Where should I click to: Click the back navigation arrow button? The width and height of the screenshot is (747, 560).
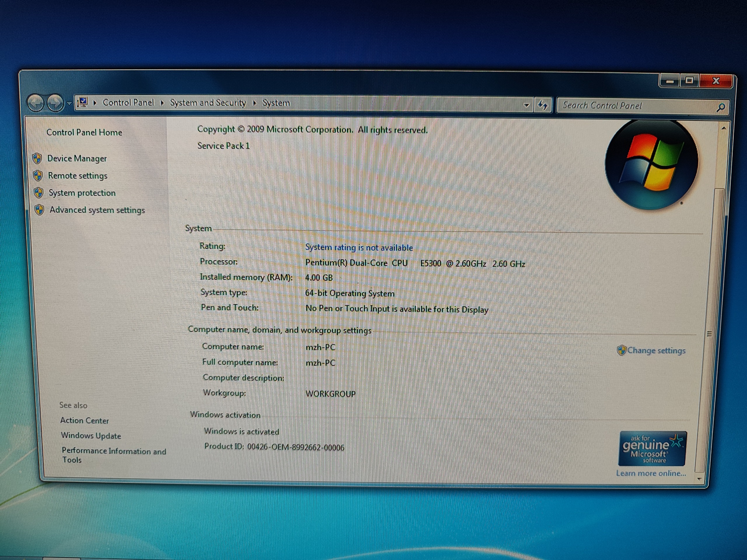click(x=36, y=102)
